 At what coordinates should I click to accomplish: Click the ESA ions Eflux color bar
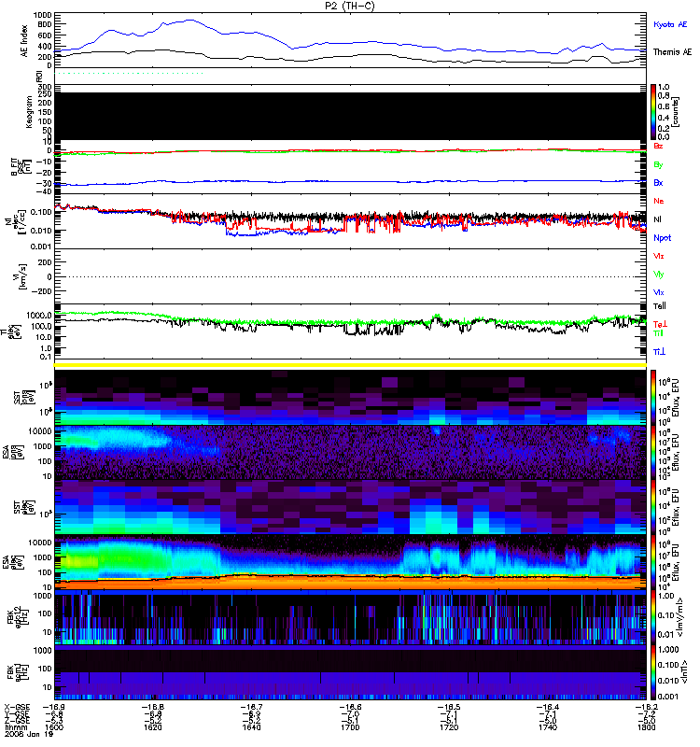tap(652, 452)
